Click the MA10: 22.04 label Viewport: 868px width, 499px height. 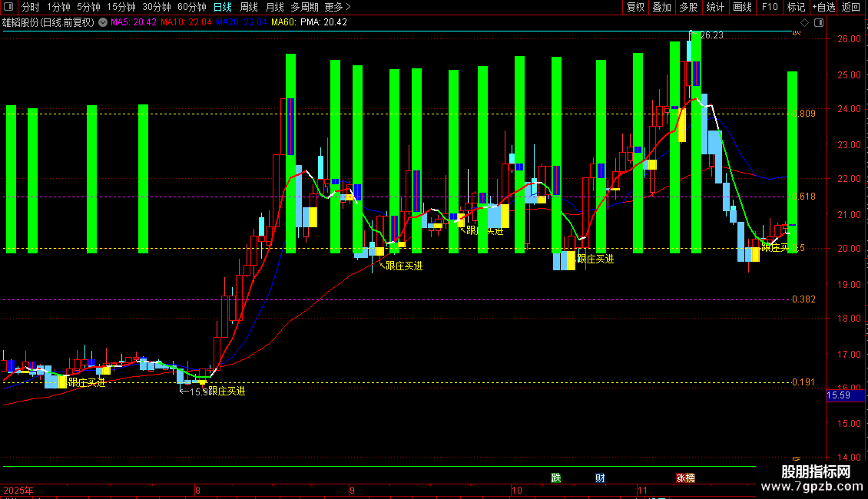tap(186, 22)
